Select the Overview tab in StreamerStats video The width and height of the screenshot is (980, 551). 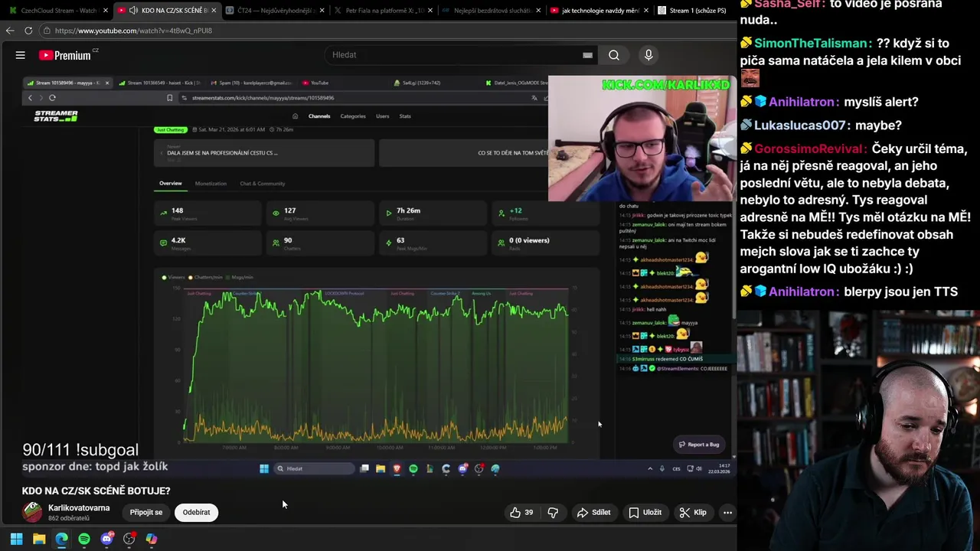[x=171, y=184]
